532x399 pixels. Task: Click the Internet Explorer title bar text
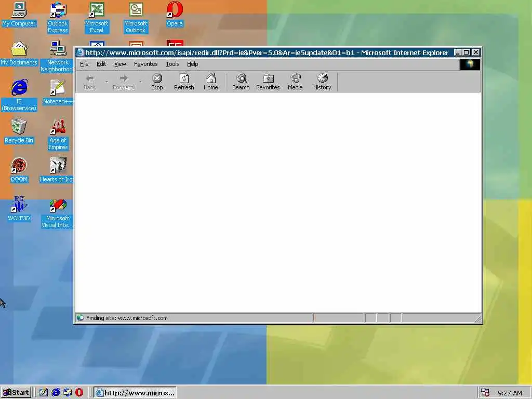pyautogui.click(x=267, y=52)
